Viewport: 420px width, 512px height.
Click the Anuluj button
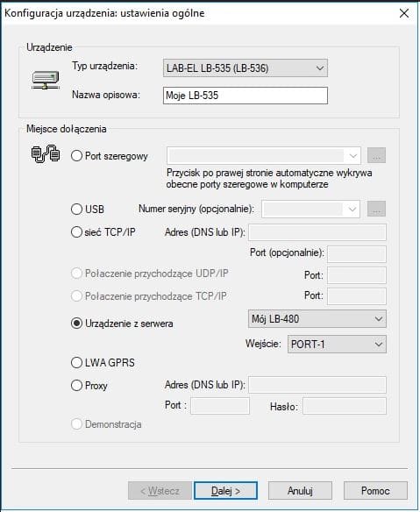(300, 490)
